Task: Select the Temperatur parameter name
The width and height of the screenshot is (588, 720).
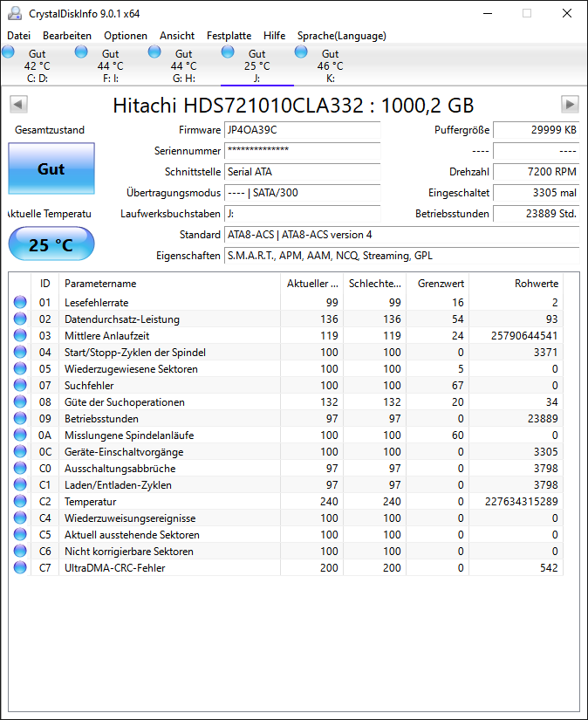Action: [91, 502]
